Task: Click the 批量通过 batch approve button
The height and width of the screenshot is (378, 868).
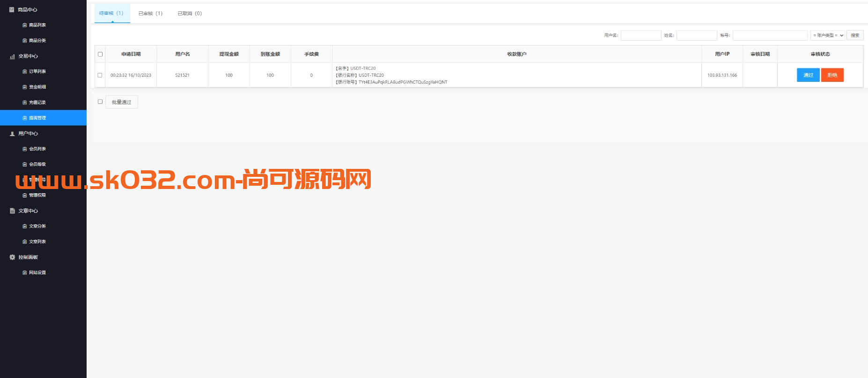Action: point(122,102)
